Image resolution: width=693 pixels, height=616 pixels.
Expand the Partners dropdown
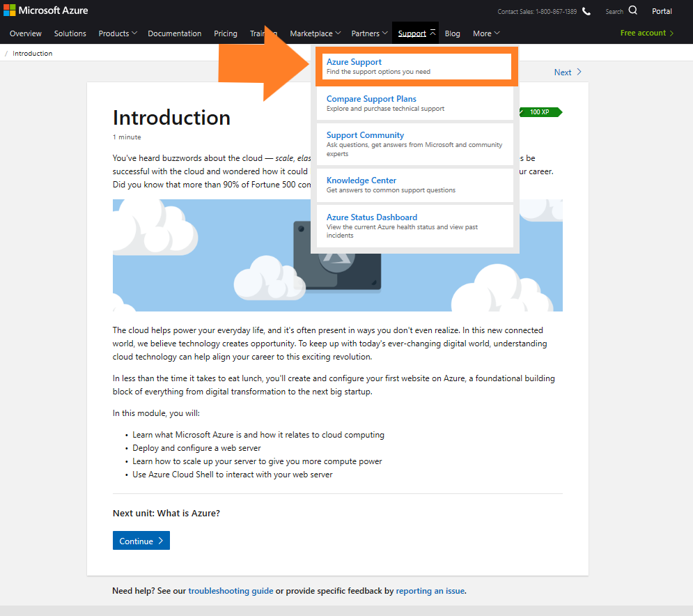pos(369,33)
